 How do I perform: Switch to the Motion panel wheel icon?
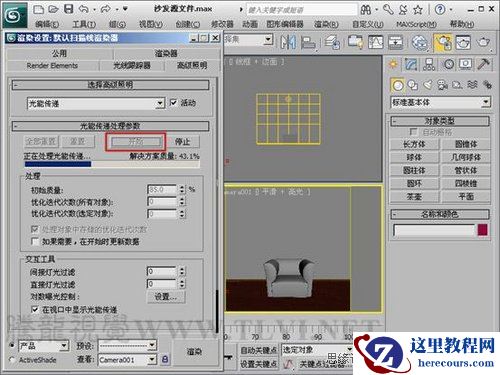448,64
